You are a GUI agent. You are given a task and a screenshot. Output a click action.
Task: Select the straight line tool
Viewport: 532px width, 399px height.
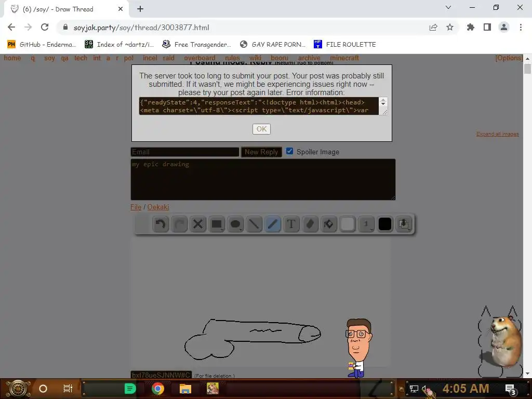tap(254, 224)
